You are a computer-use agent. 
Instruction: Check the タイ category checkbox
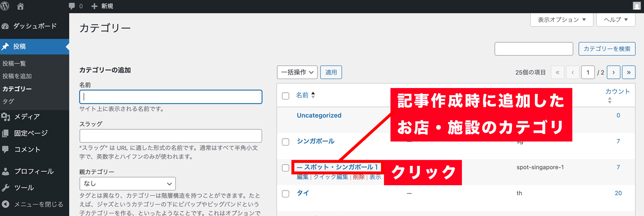(x=286, y=194)
